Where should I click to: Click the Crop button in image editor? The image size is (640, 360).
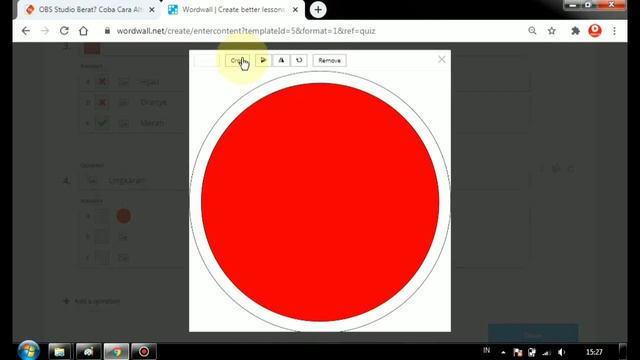[x=237, y=60]
